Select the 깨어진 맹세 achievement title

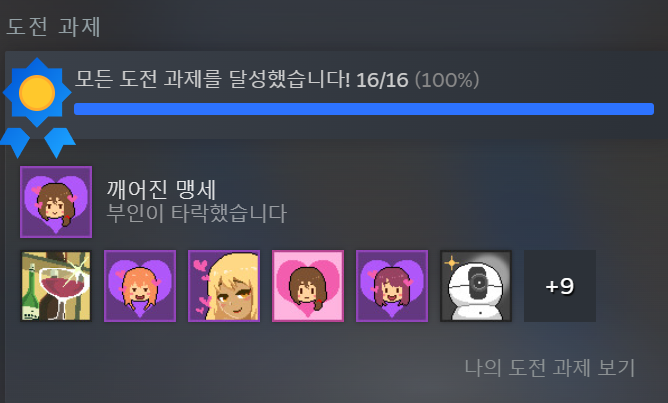pos(161,190)
